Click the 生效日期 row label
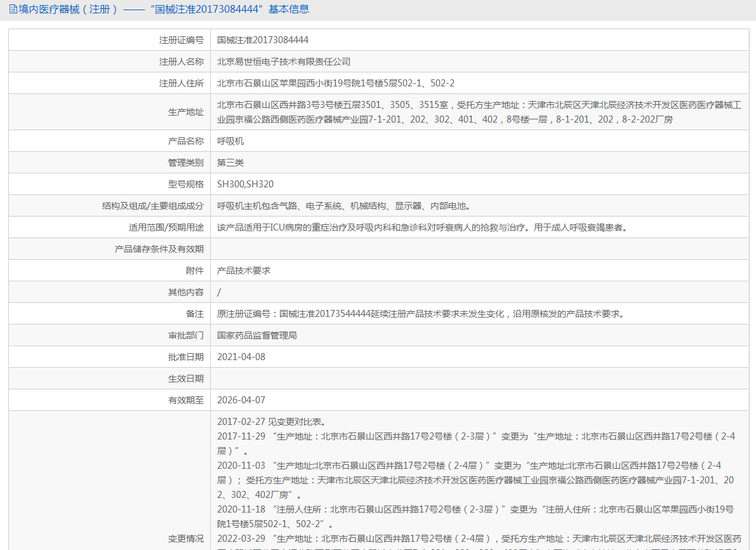Viewport: 756px width, 550px height. 186,378
